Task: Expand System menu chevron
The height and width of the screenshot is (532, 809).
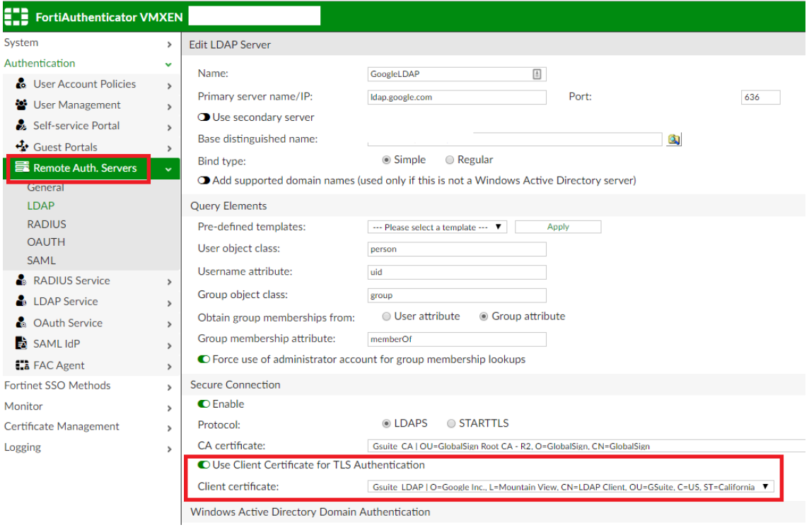Action: tap(169, 45)
